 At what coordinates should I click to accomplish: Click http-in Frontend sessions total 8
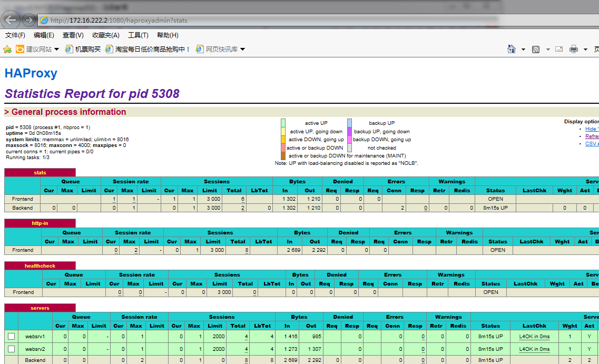click(247, 250)
